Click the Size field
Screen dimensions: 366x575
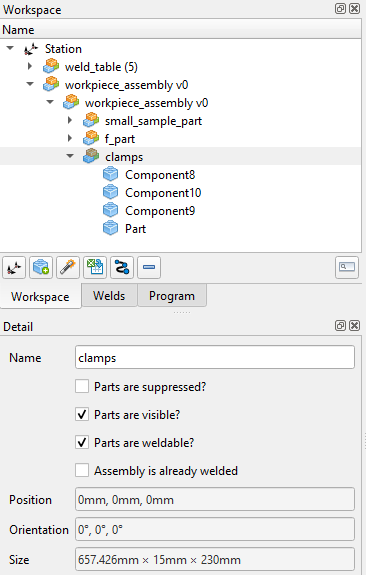tap(215, 559)
